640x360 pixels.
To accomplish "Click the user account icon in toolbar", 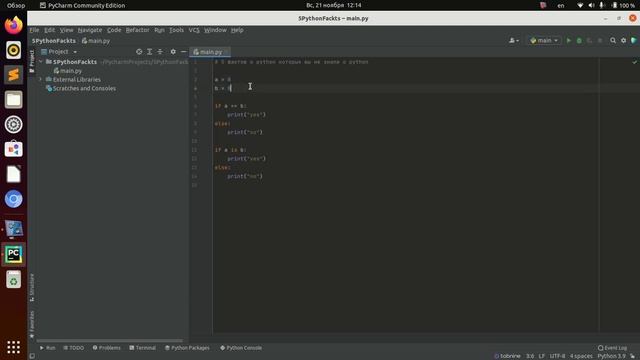I will point(514,40).
